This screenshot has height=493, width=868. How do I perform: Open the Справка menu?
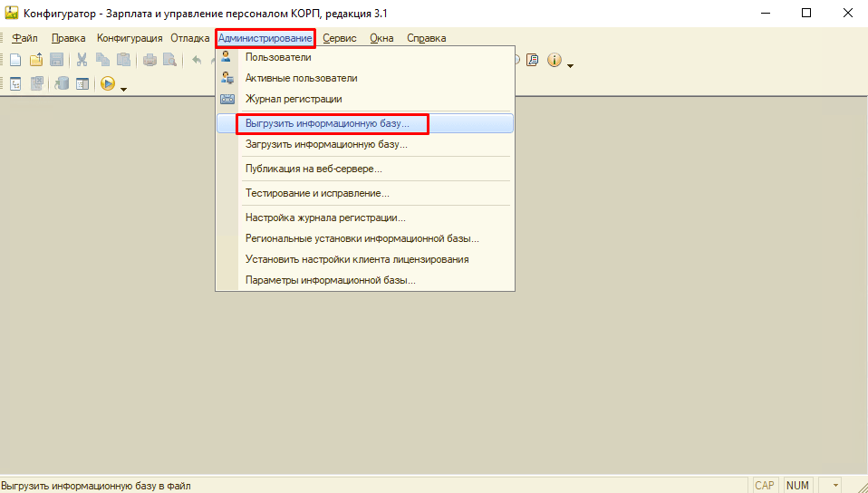click(x=426, y=38)
